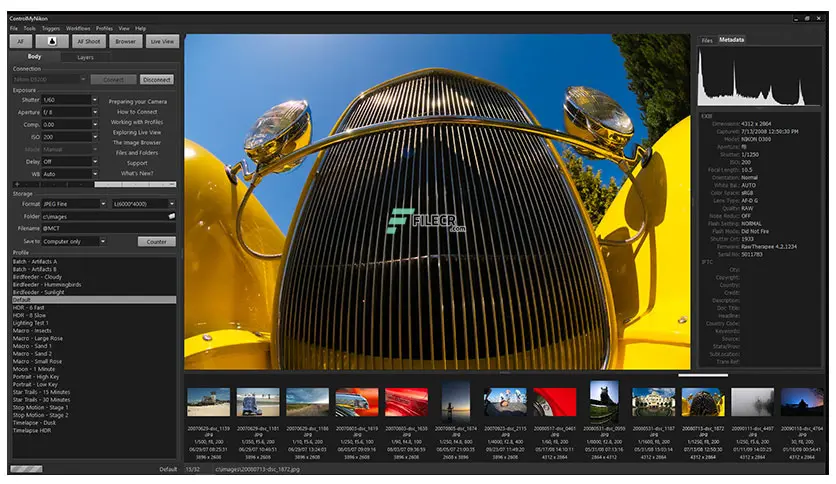Open the Triggers menu
The width and height of the screenshot is (836, 484).
pyautogui.click(x=51, y=28)
